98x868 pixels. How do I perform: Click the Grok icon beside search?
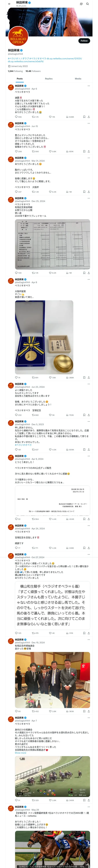[x=81, y=4]
